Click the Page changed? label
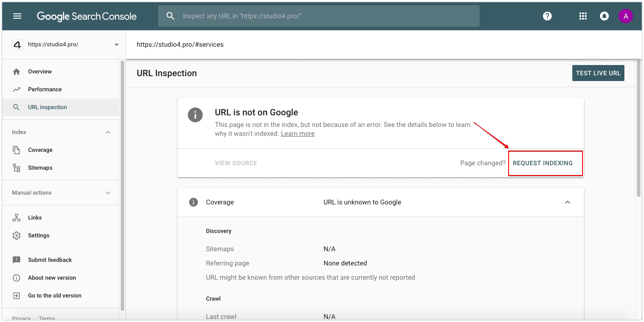The height and width of the screenshot is (322, 644). pyautogui.click(x=483, y=163)
